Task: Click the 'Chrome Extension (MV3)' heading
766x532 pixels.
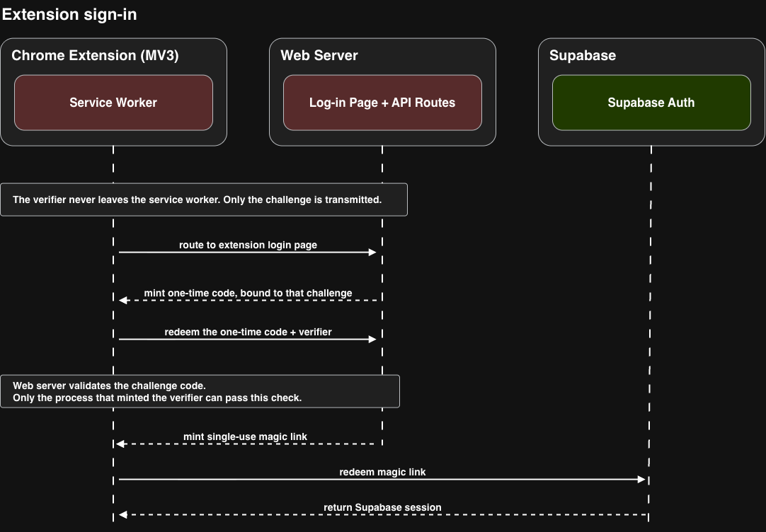Action: pos(96,55)
